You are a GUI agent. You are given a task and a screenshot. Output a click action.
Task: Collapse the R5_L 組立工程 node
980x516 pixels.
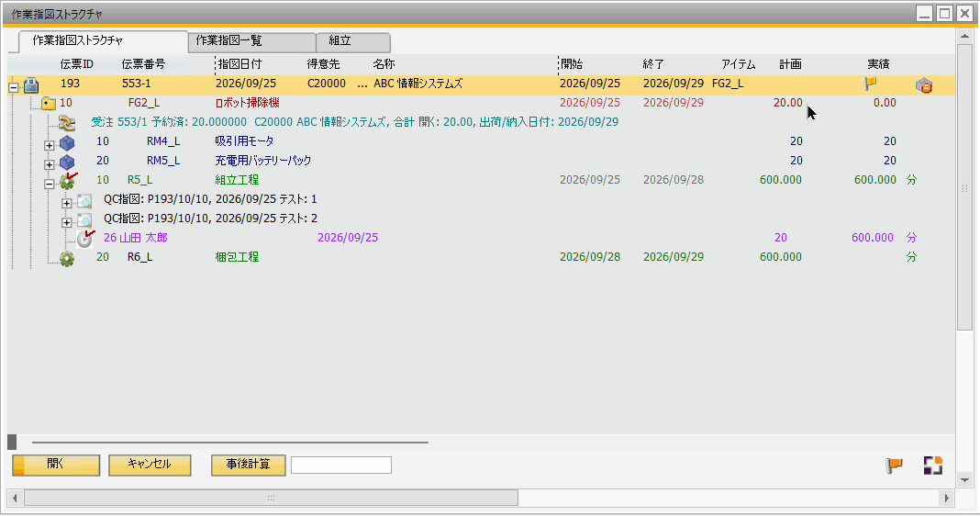(50, 185)
